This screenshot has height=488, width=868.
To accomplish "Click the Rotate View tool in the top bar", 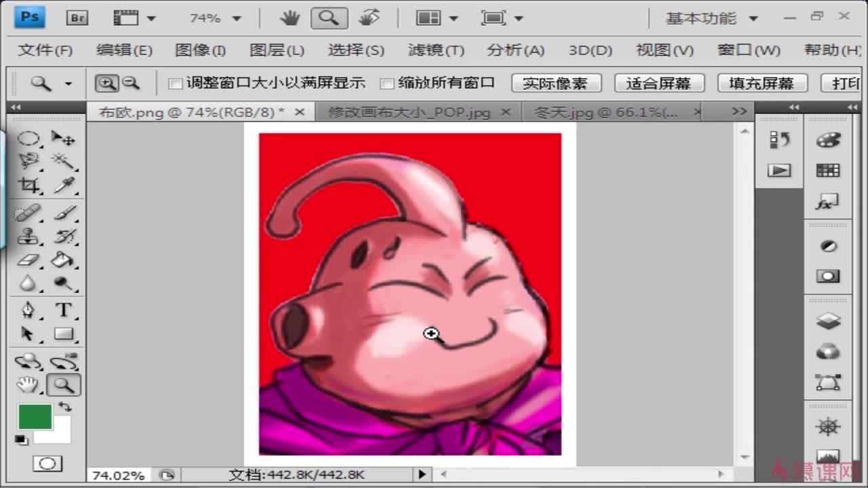I will point(370,18).
